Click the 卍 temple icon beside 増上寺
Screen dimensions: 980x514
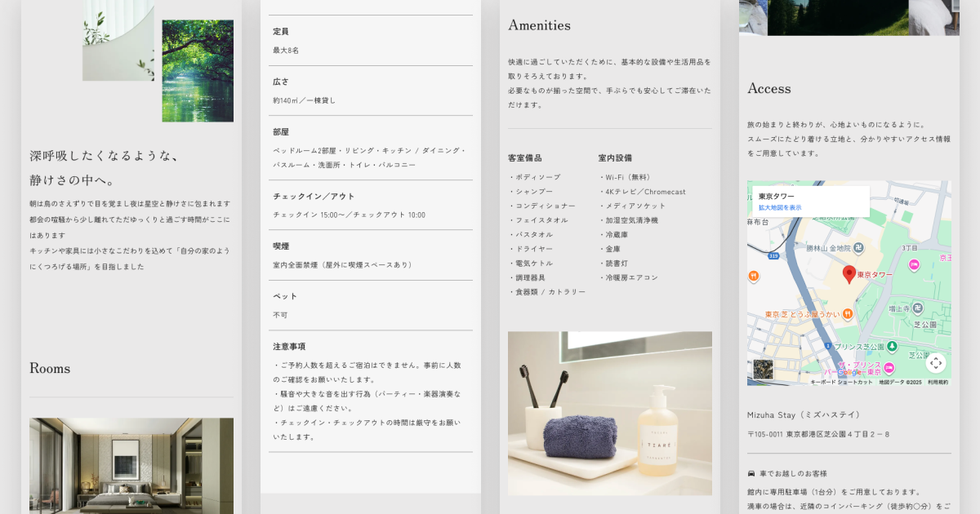coord(918,308)
